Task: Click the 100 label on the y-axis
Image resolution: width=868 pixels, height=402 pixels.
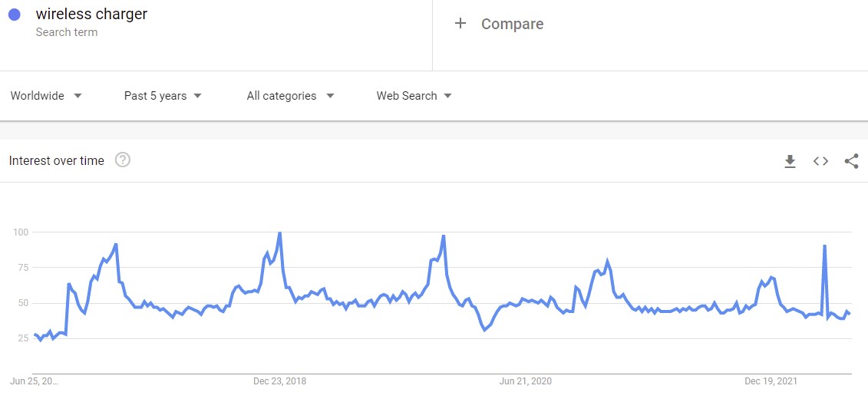Action: pos(21,232)
